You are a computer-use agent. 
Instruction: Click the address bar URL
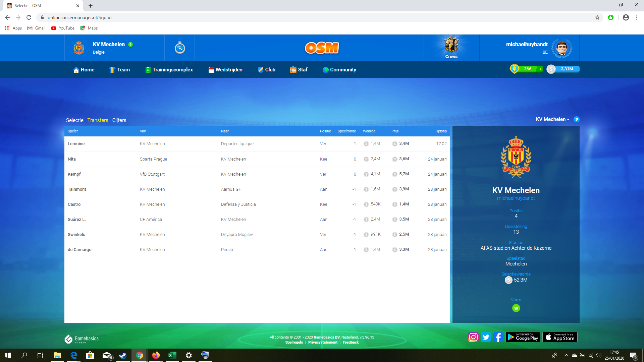(x=79, y=17)
